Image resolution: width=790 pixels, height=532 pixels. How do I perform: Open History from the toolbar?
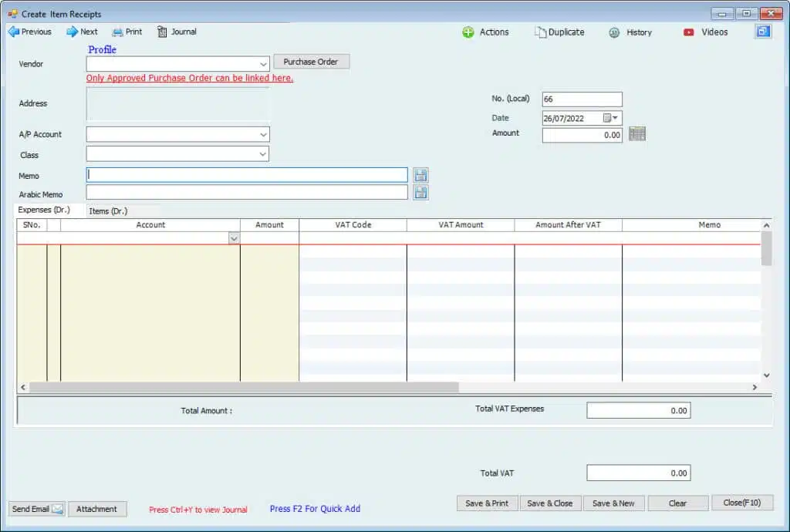point(614,32)
